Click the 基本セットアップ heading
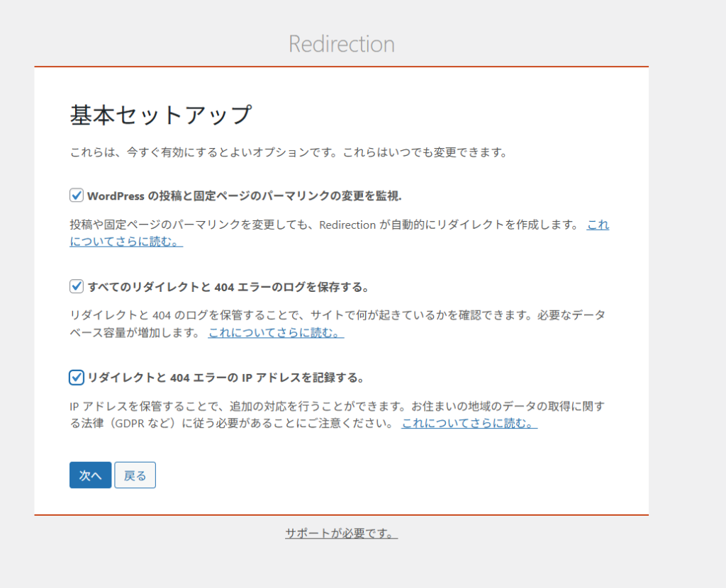 [x=160, y=115]
